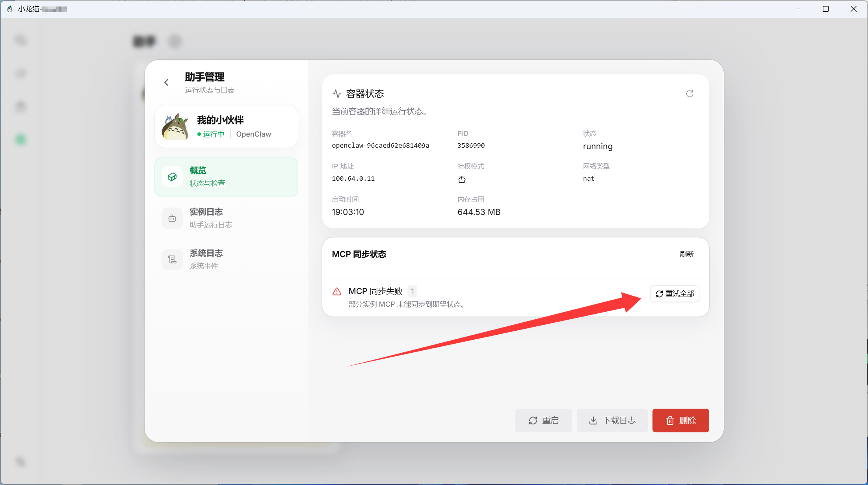Click the 助手管理 panel title
868x485 pixels.
tap(204, 77)
